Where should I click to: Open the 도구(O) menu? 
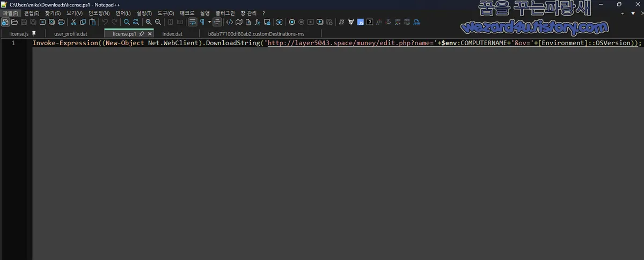pyautogui.click(x=166, y=13)
